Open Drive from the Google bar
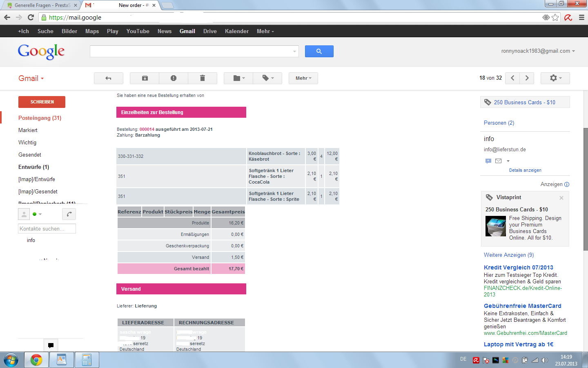This screenshot has height=368, width=588. point(210,31)
